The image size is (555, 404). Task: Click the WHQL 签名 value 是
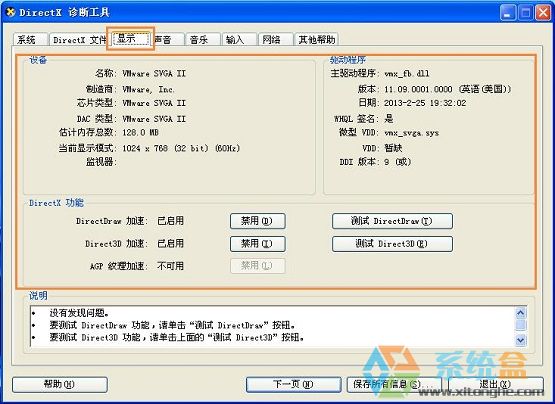coord(389,118)
